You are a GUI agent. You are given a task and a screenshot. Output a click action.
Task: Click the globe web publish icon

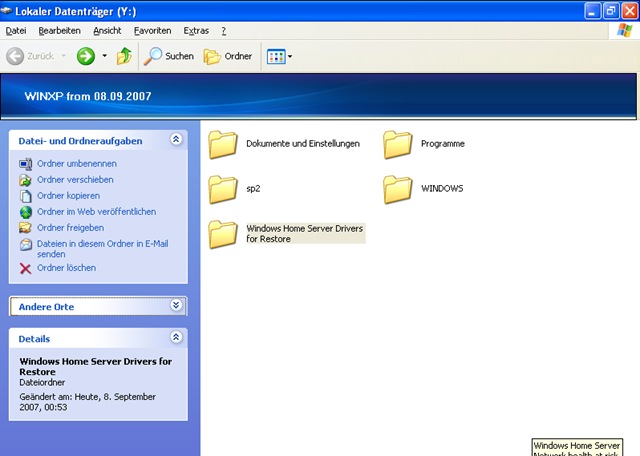[26, 212]
